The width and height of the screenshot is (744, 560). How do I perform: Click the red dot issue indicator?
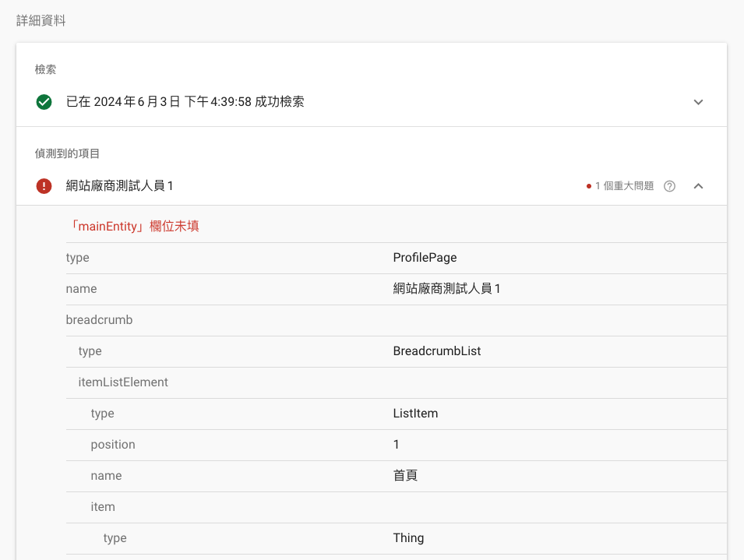(x=587, y=185)
